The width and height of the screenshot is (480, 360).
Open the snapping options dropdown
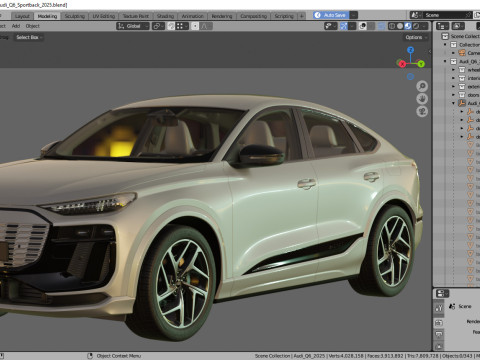coord(182,26)
